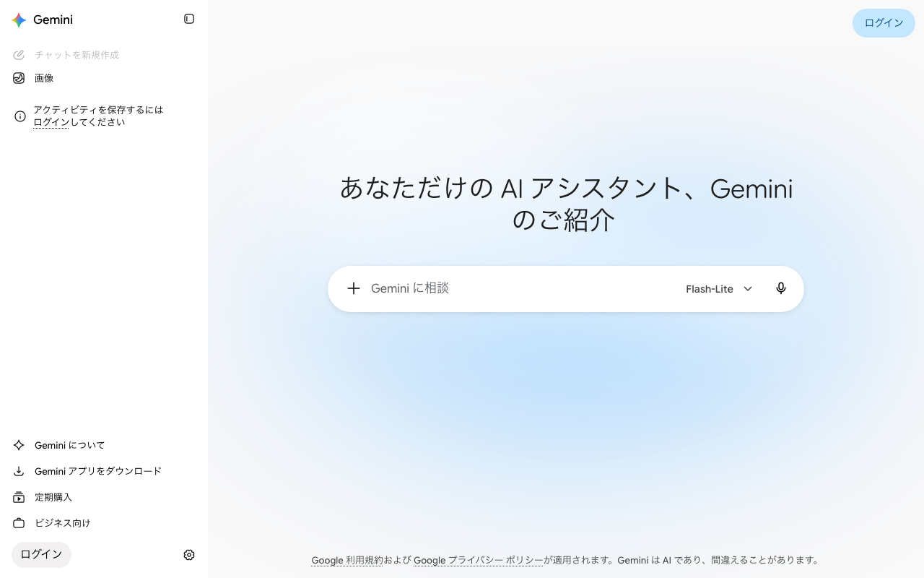Screen dimensions: 924x578
Task: Open settings via the gear icon
Action: tap(189, 555)
